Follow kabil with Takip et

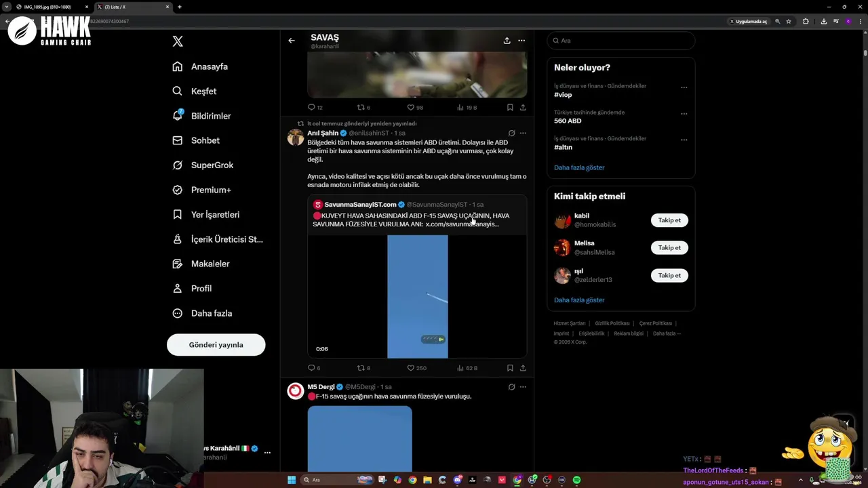pos(669,220)
